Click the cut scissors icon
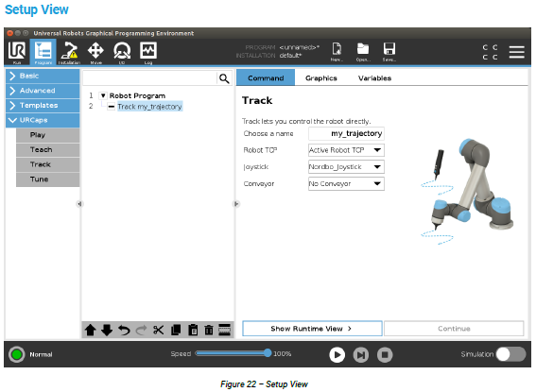536x392 pixels. pos(158,330)
